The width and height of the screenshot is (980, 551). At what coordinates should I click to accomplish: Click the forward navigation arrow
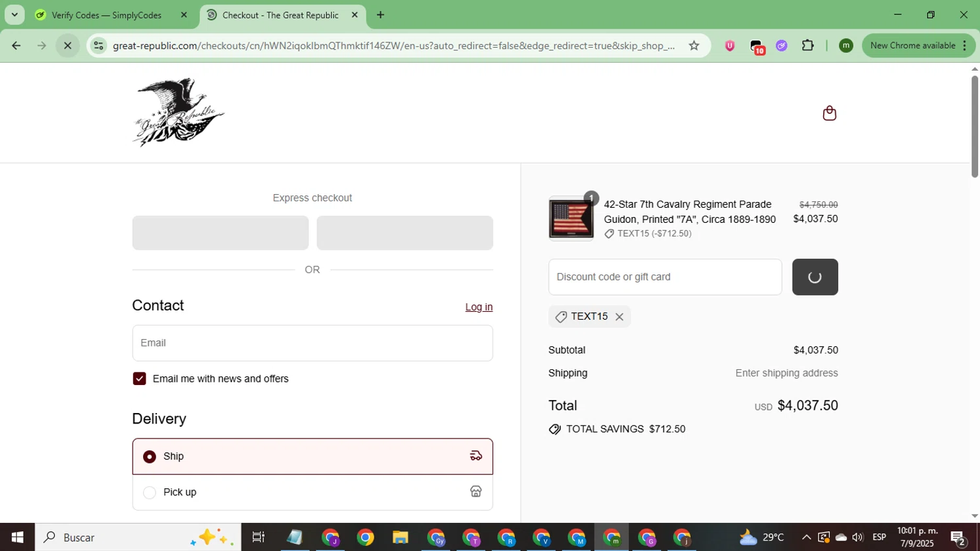[x=42, y=46]
